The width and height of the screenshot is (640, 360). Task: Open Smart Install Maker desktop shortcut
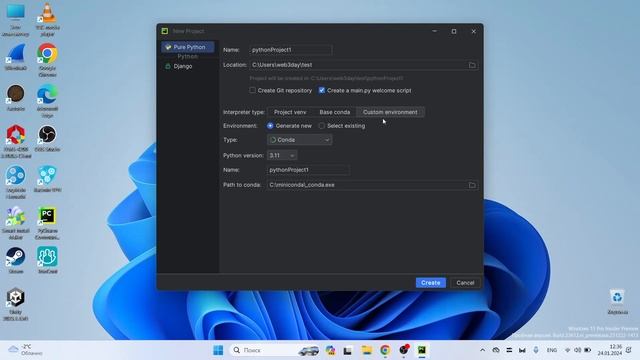coord(16,223)
